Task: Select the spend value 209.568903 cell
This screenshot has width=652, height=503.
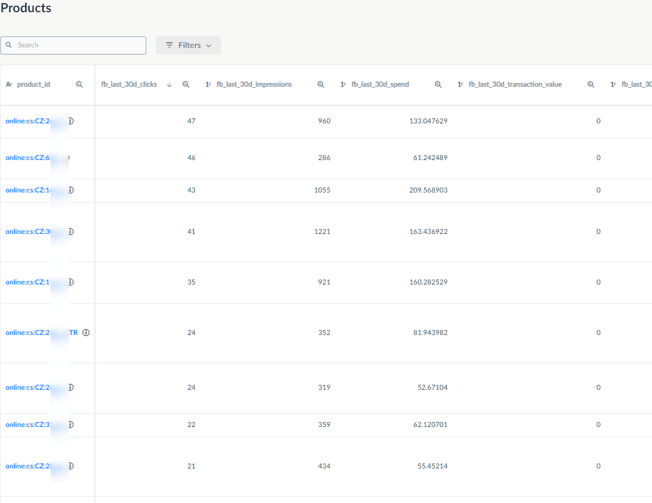Action: (x=428, y=190)
